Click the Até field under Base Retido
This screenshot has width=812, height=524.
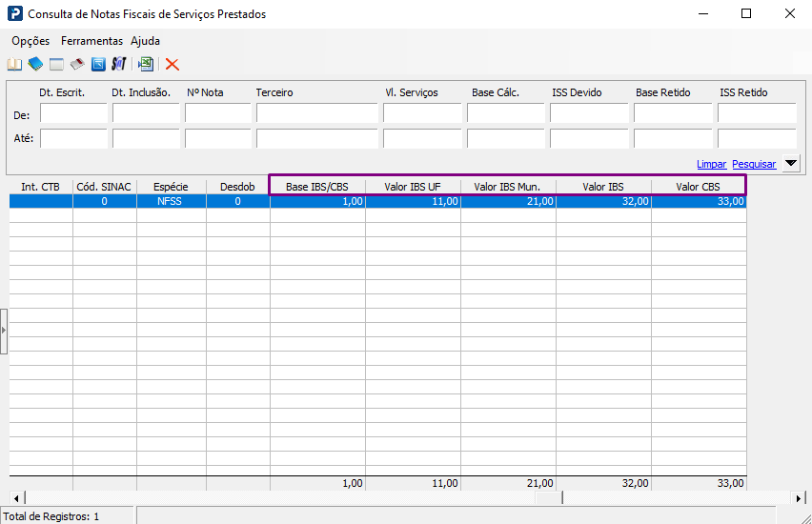[673, 139]
